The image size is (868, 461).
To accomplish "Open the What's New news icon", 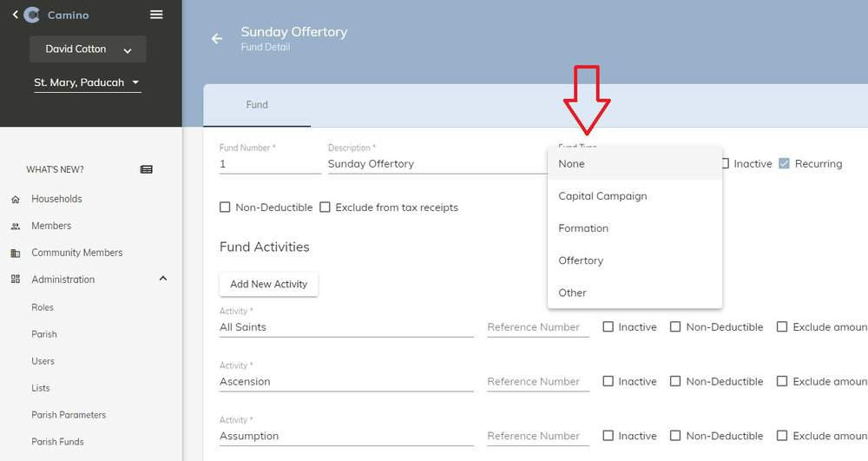I will (x=147, y=169).
